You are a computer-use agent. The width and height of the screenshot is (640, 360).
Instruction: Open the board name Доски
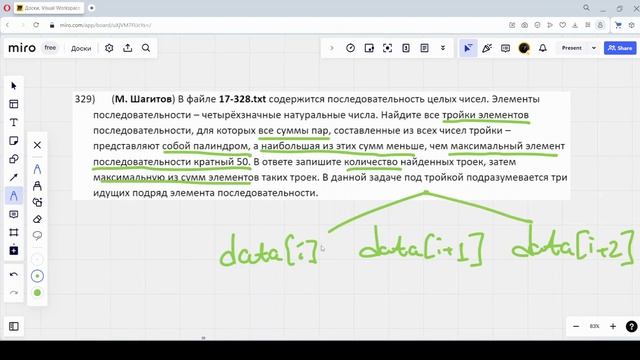click(81, 48)
